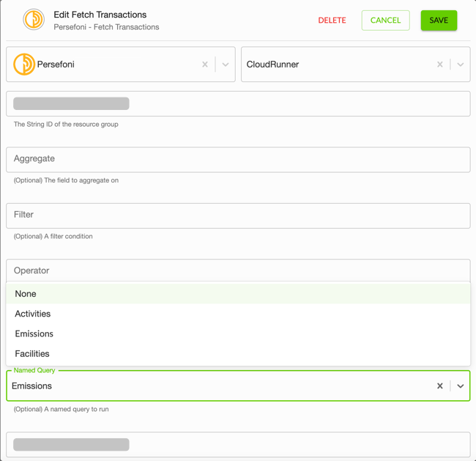Click '(Optional) The field to aggregate on' hint

click(x=66, y=180)
